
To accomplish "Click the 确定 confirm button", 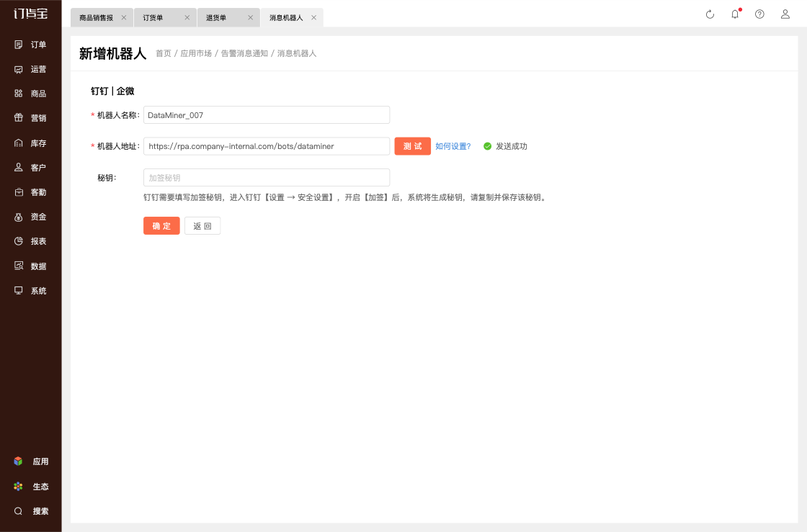I will coord(161,226).
